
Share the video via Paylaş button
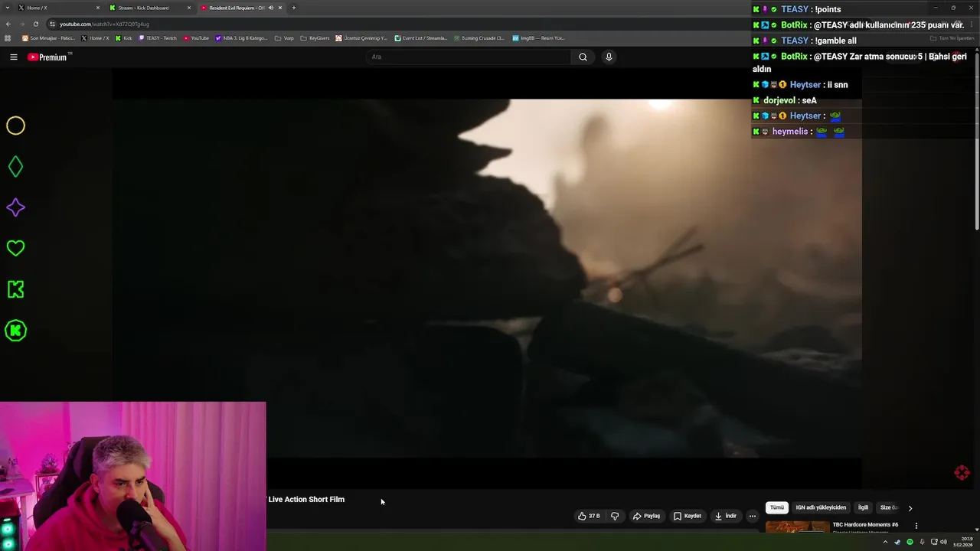(x=646, y=516)
